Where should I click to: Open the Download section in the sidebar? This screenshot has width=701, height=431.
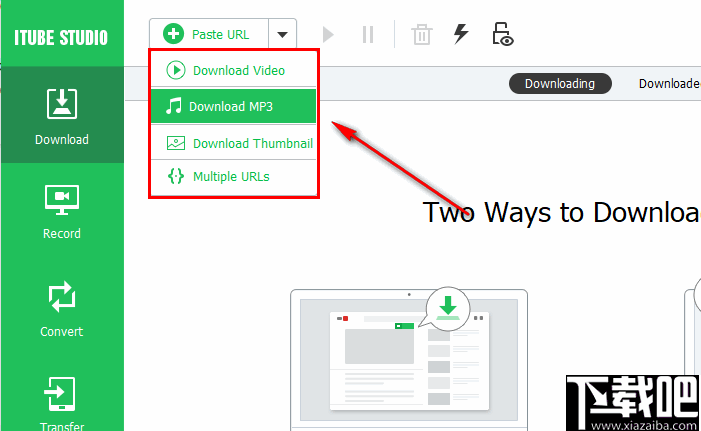[62, 115]
